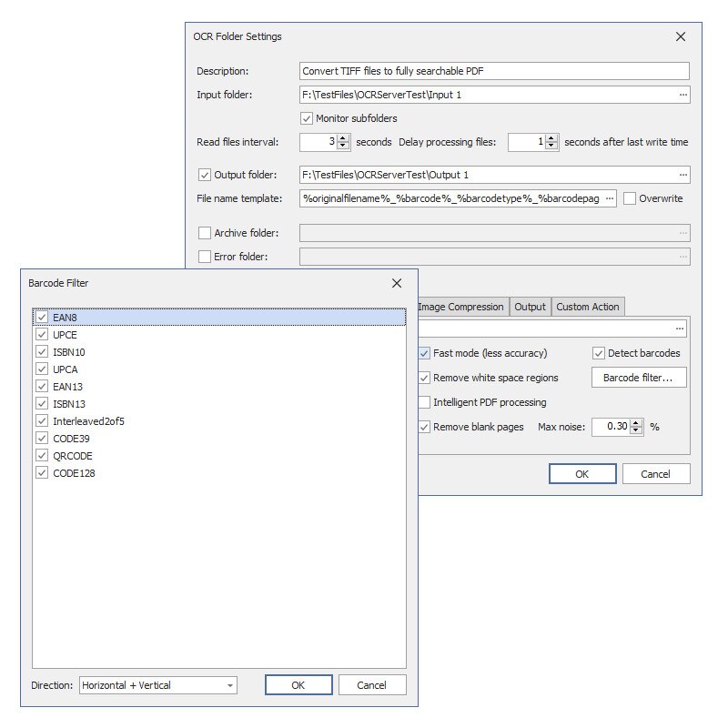Decrease the Delay processing files value
Image resolution: width=728 pixels, height=728 pixels.
click(x=551, y=146)
